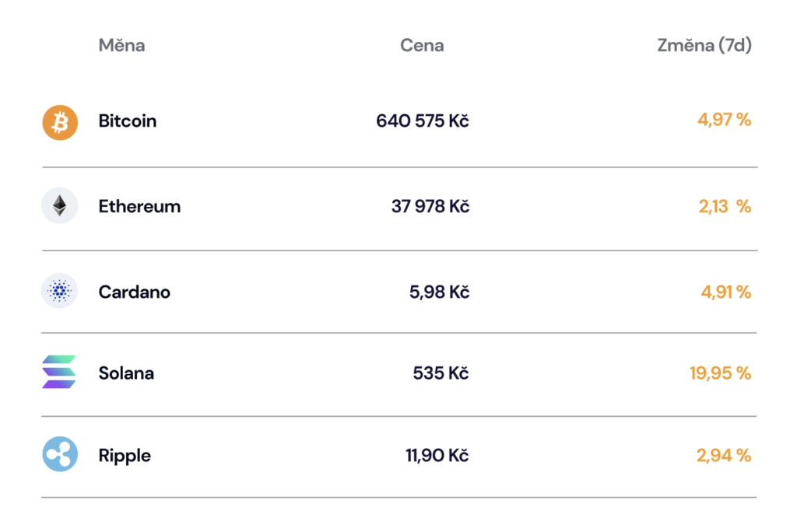Click the orange Bitcoin logo icon

point(60,122)
